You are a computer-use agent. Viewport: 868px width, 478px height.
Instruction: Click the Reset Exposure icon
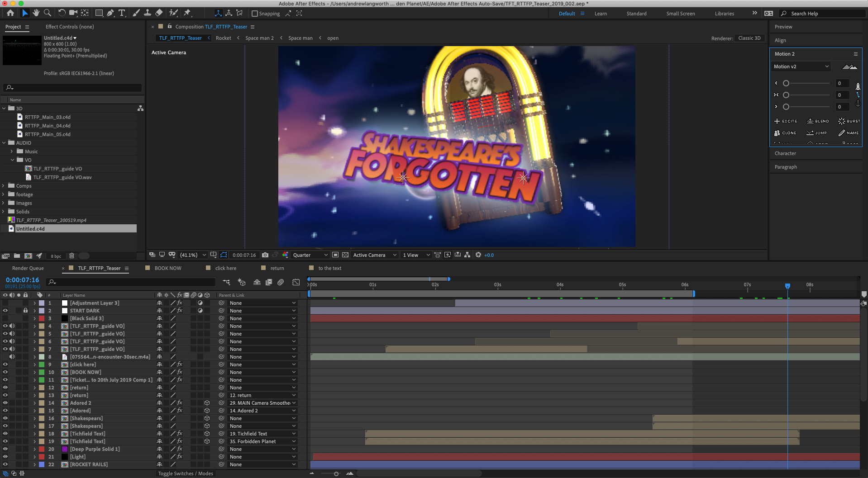point(478,255)
